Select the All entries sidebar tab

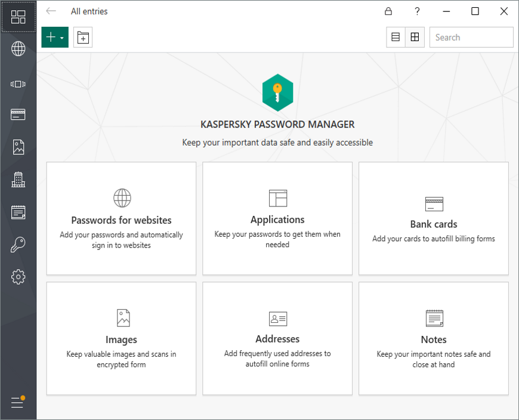click(18, 17)
